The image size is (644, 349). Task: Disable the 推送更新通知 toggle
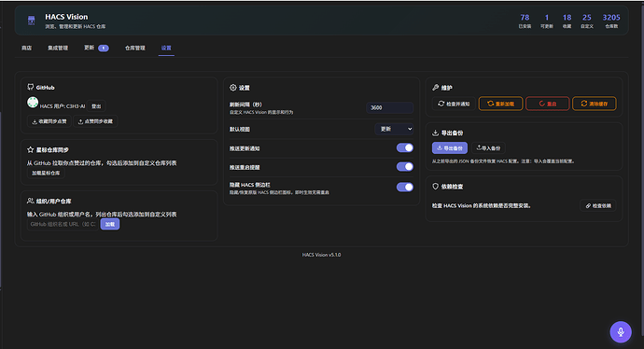click(404, 147)
